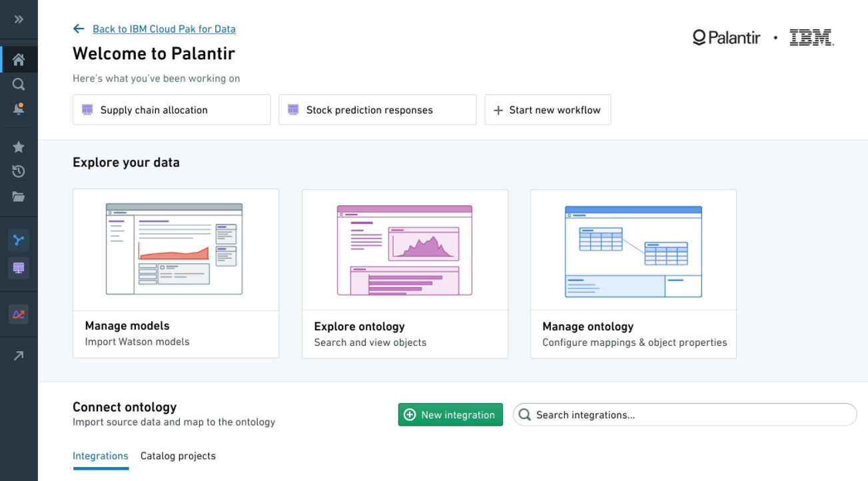Open the notifications bell icon
Image resolution: width=868 pixels, height=481 pixels.
(19, 109)
